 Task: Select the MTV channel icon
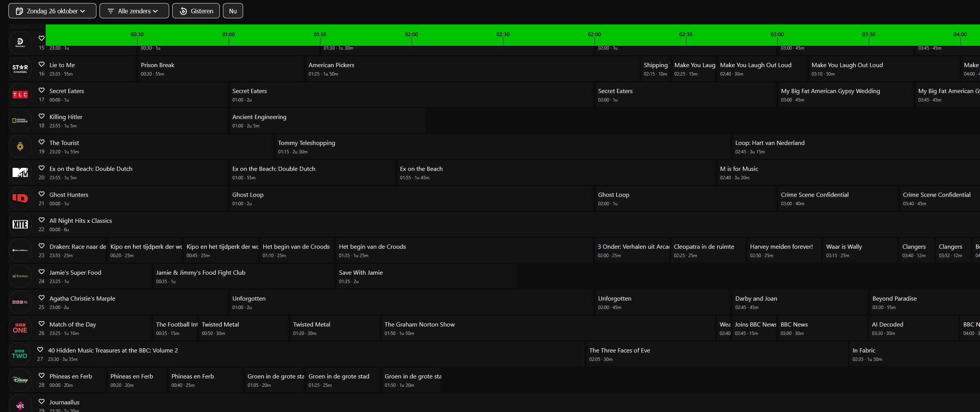(20, 172)
